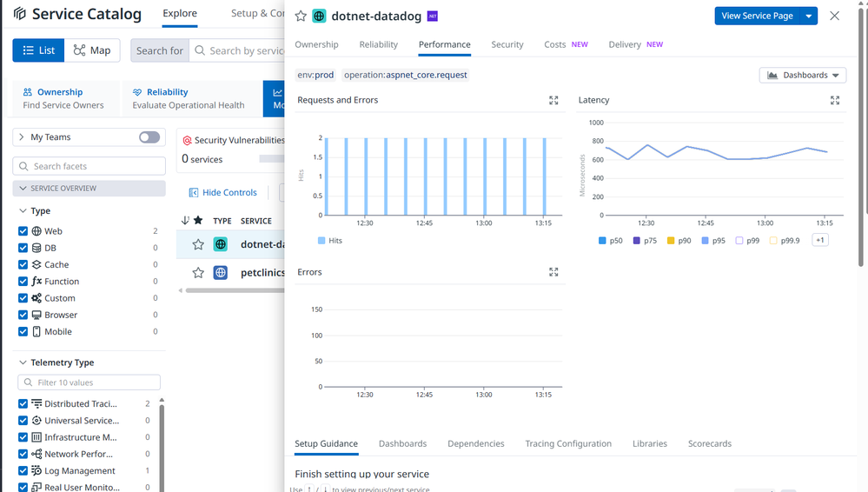Click the Mobile type phone icon
The width and height of the screenshot is (868, 492).
tap(36, 331)
